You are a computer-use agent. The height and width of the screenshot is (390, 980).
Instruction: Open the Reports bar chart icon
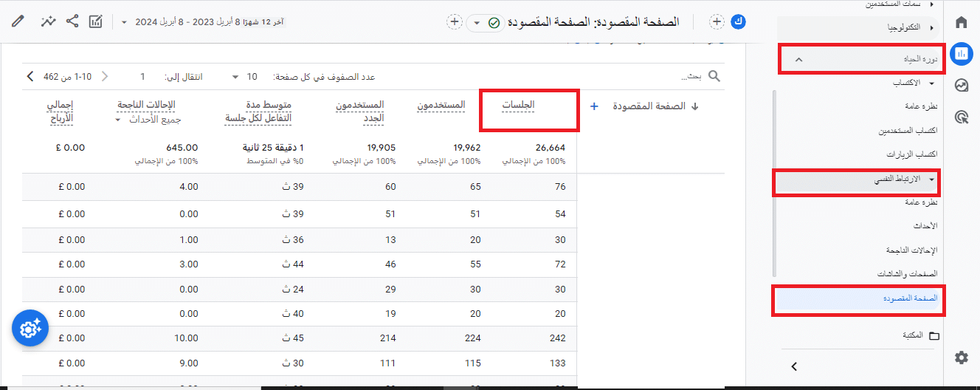(961, 53)
